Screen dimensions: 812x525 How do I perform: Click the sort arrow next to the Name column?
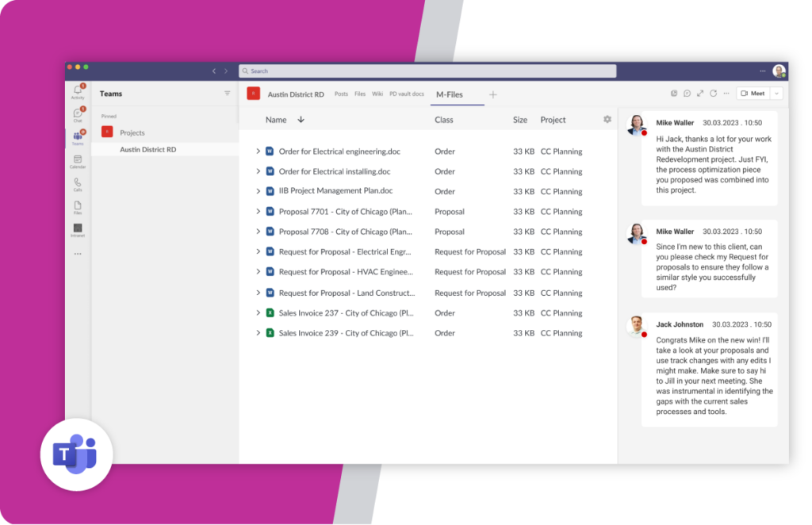301,120
